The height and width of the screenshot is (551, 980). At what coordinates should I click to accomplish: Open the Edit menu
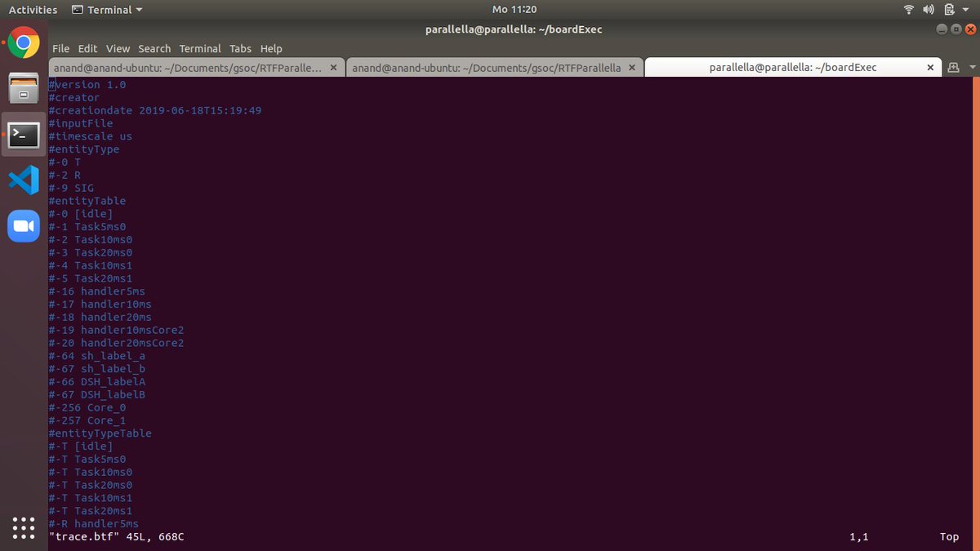[88, 49]
